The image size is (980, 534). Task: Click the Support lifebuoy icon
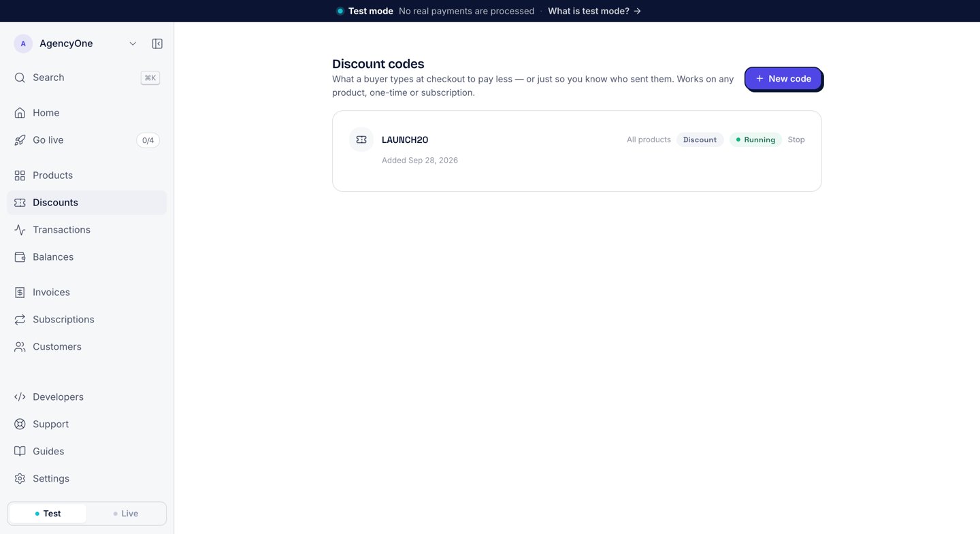[x=20, y=424]
